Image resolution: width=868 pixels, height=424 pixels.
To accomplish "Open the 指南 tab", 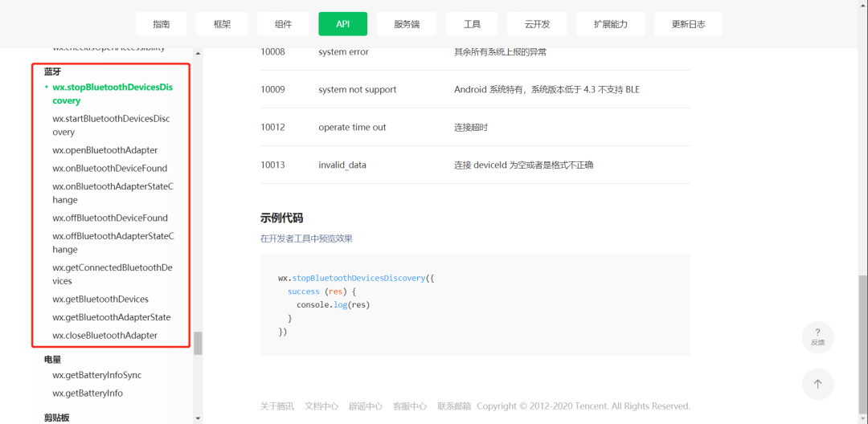I will [161, 24].
